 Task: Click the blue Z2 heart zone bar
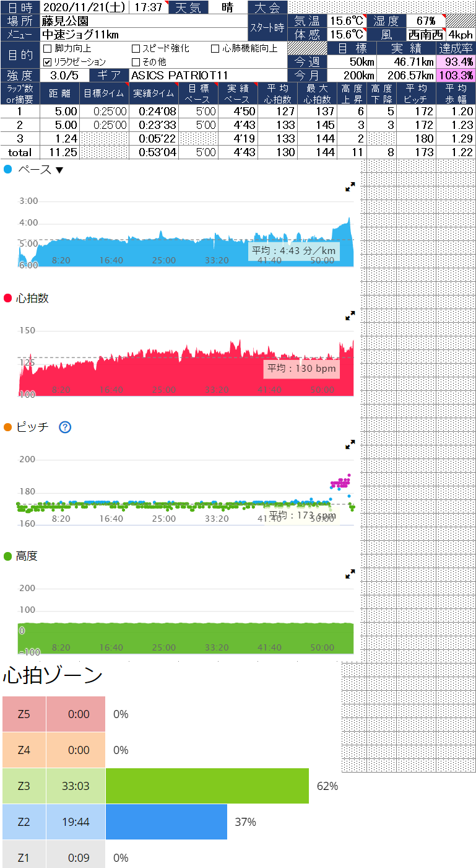[x=166, y=822]
